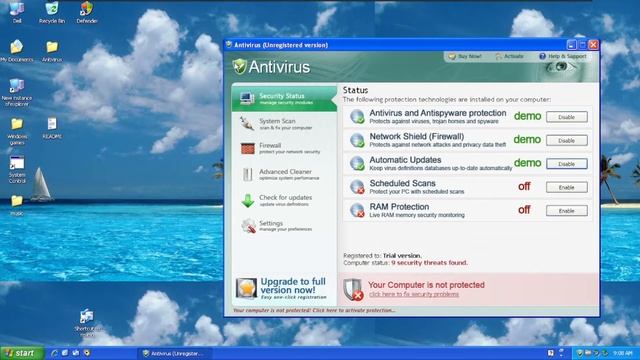Click the shield with red X icon
This screenshot has width=640, height=360.
(353, 290)
